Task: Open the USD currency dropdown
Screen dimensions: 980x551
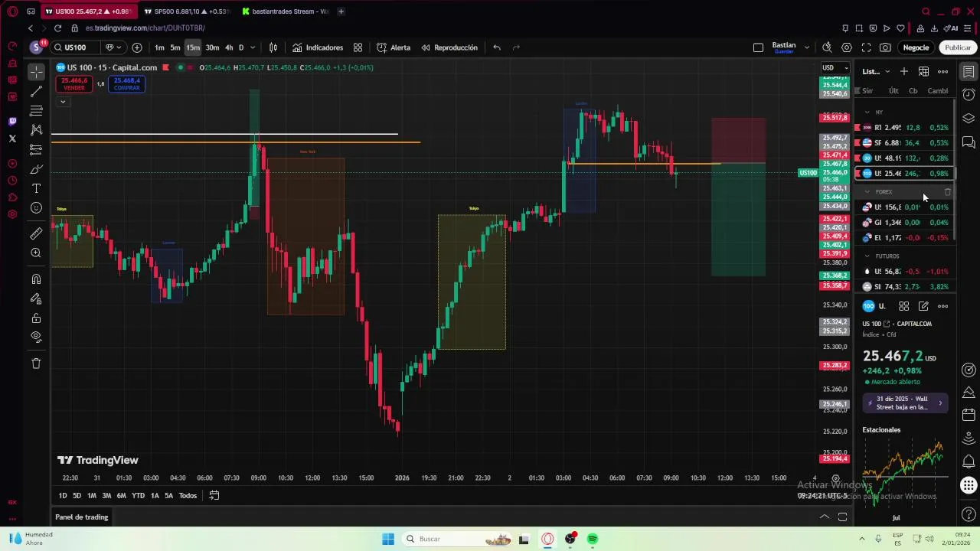Action: pyautogui.click(x=835, y=67)
